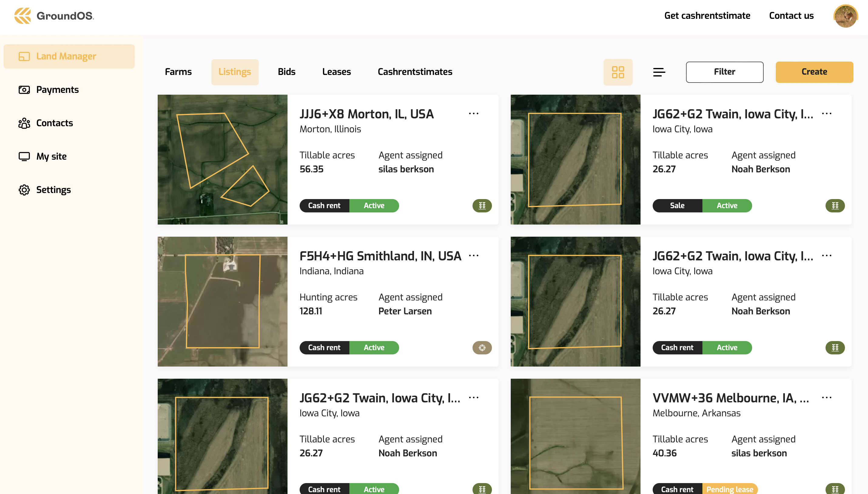Click the Filter button
Image resolution: width=868 pixels, height=494 pixels.
(725, 72)
